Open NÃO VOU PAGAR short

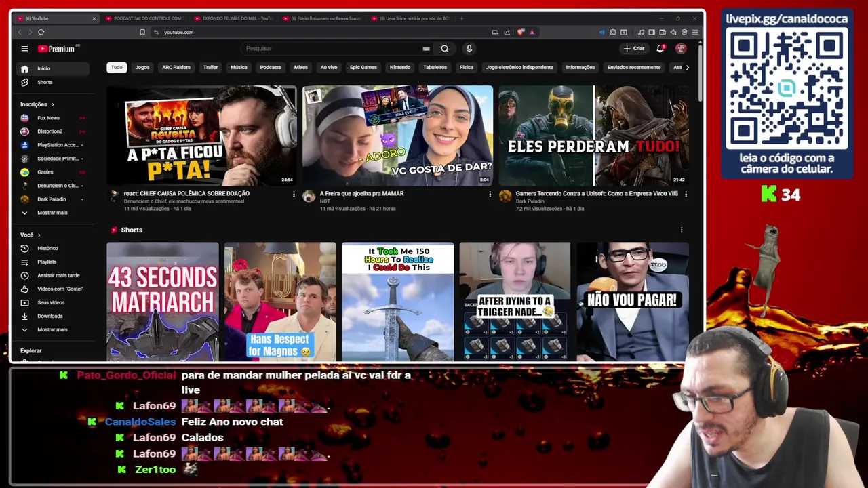633,302
